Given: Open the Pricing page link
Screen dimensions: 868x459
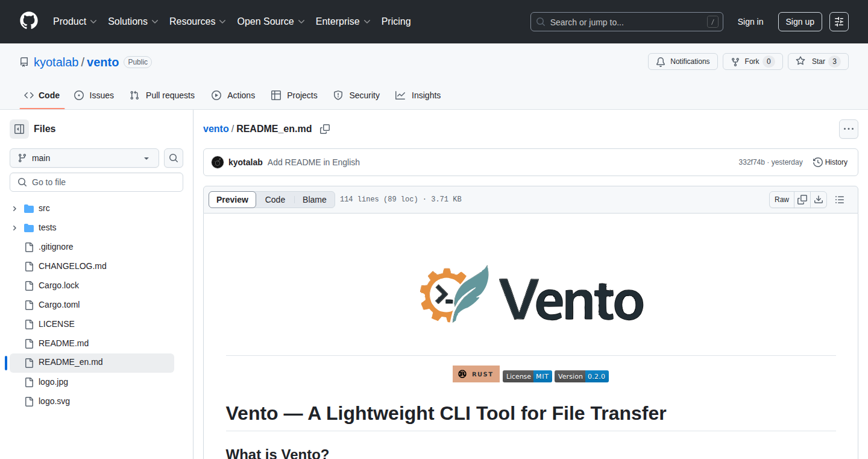Looking at the screenshot, I should (x=396, y=22).
